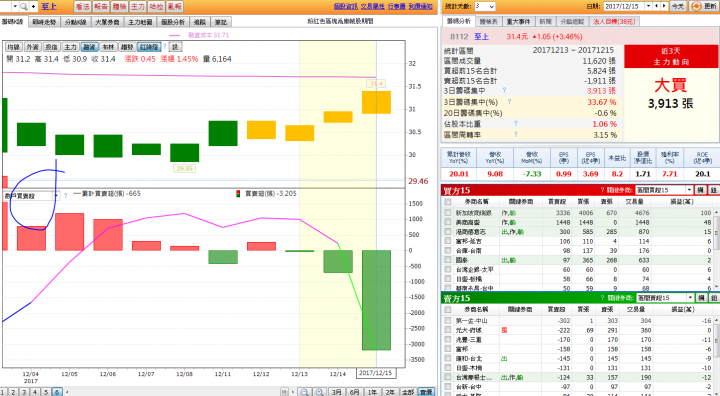720x396 pixels.
Task: Open the 行事曆 link
Action: point(397,6)
